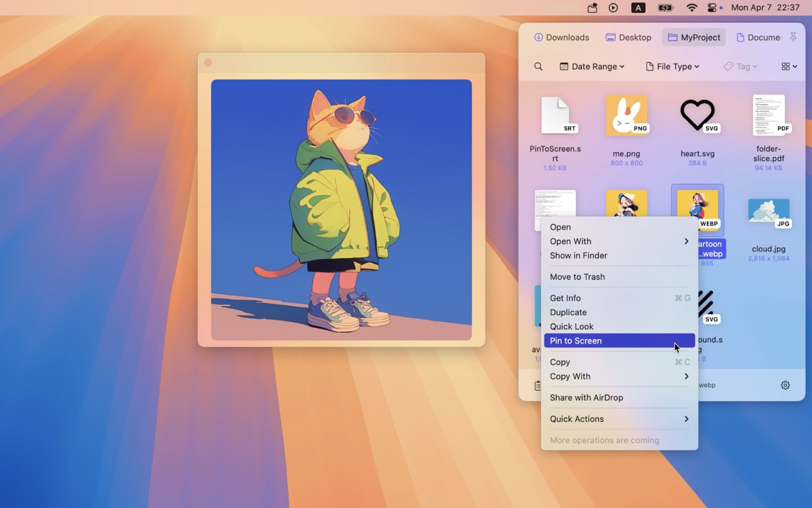Click the search magnifier icon

tap(537, 66)
